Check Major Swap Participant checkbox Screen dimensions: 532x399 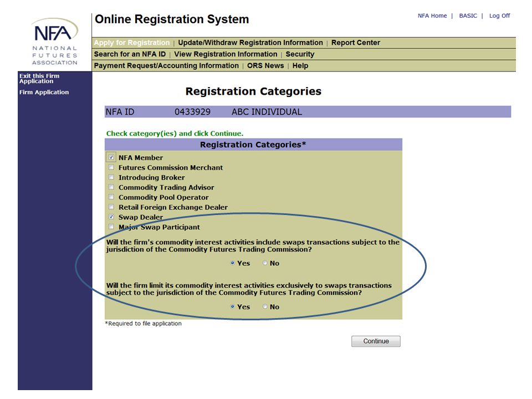pos(111,226)
